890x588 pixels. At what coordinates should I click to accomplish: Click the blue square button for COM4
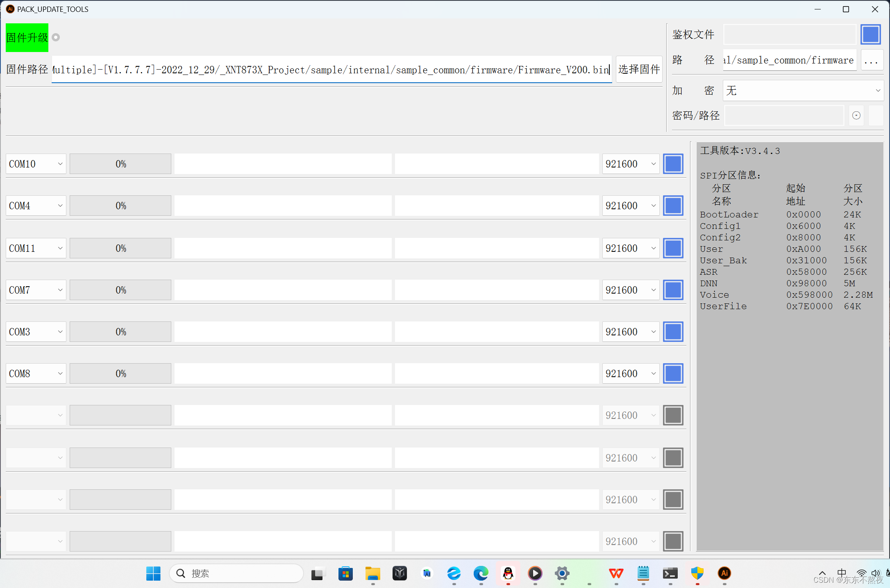tap(673, 206)
